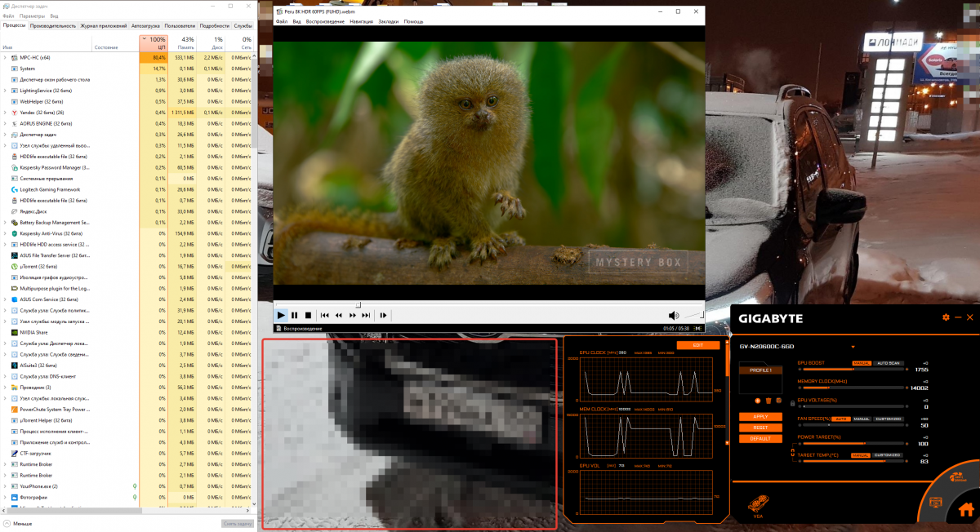This screenshot has width=980, height=532.
Task: Expand the Yandex (32 бита) process group
Action: [x=6, y=113]
